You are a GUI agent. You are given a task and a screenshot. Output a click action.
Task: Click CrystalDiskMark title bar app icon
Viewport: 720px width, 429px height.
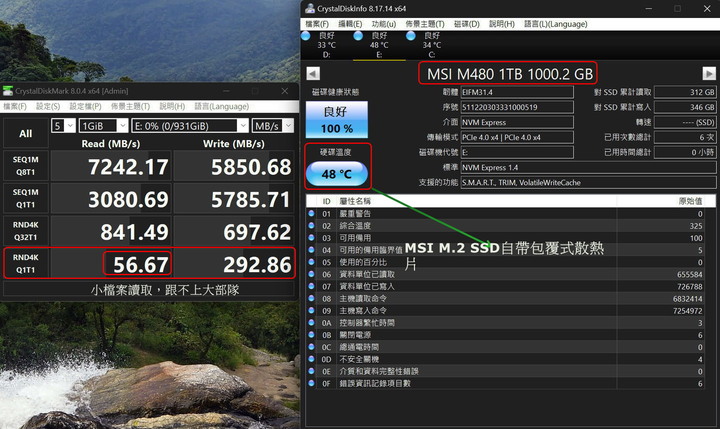point(8,90)
